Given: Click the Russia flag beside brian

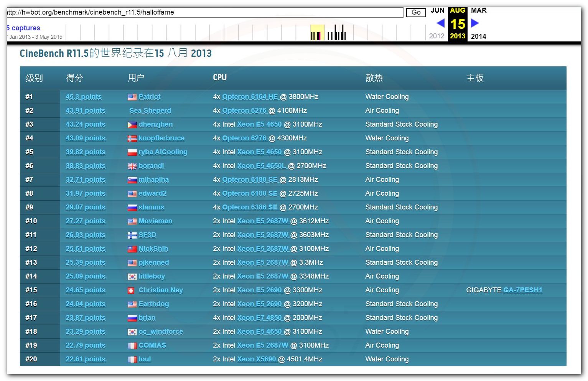Looking at the screenshot, I should (132, 318).
